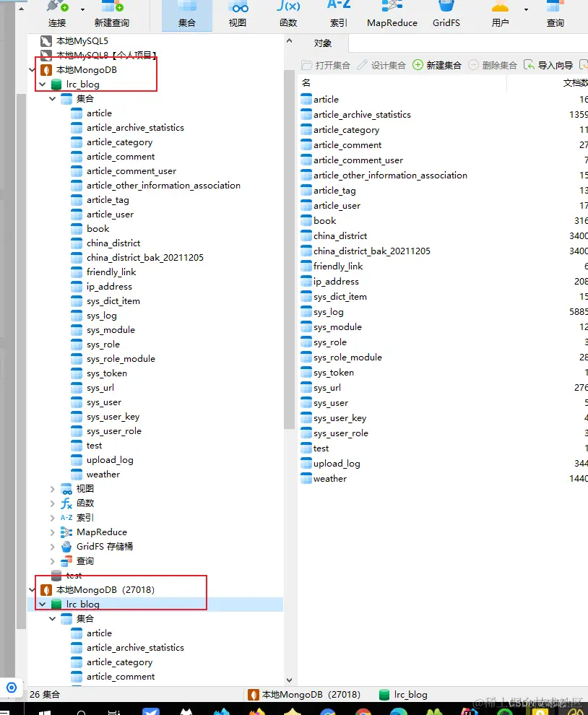This screenshot has height=715, width=588.
Task: Collapse the first lrc_blog database node
Action: point(43,84)
